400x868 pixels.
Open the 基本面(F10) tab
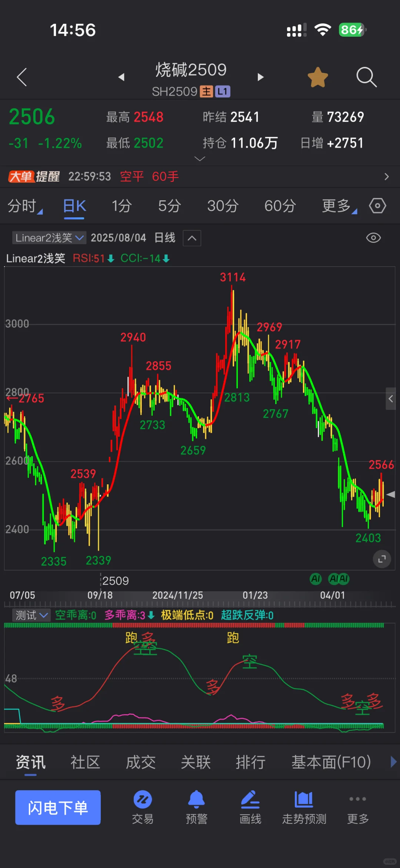[x=331, y=762]
